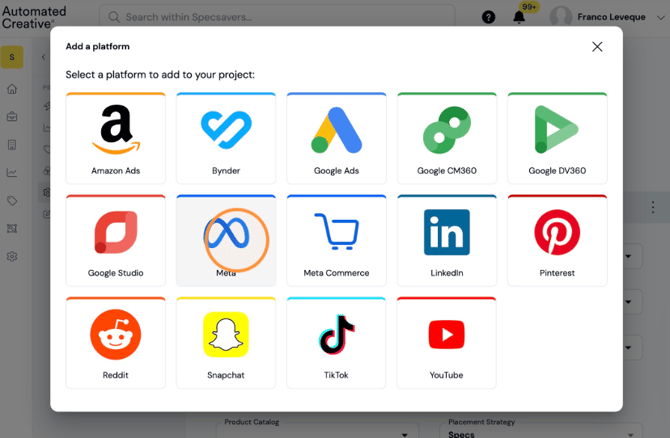The image size is (670, 438).
Task: Open the line chart sidebar icon
Action: pyautogui.click(x=12, y=173)
